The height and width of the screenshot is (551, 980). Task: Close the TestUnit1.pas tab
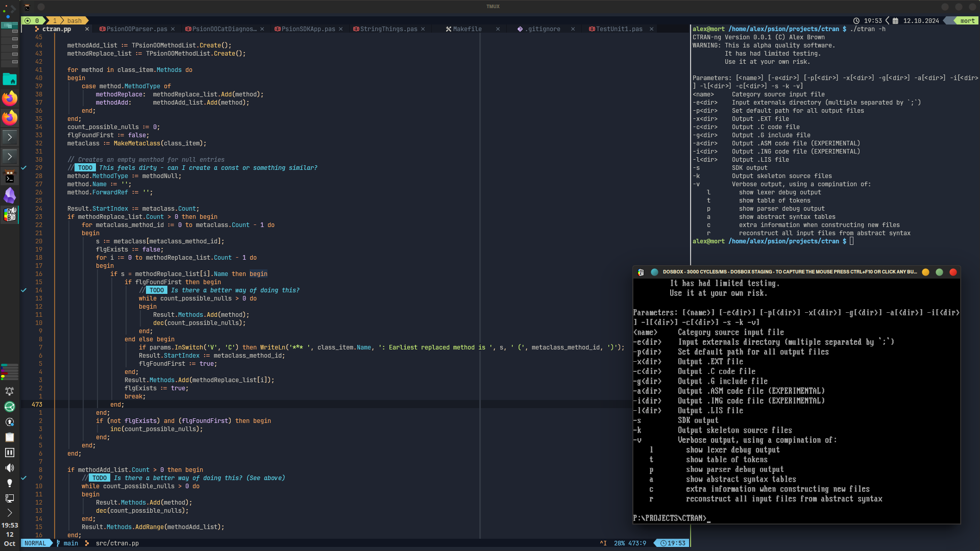click(x=651, y=29)
